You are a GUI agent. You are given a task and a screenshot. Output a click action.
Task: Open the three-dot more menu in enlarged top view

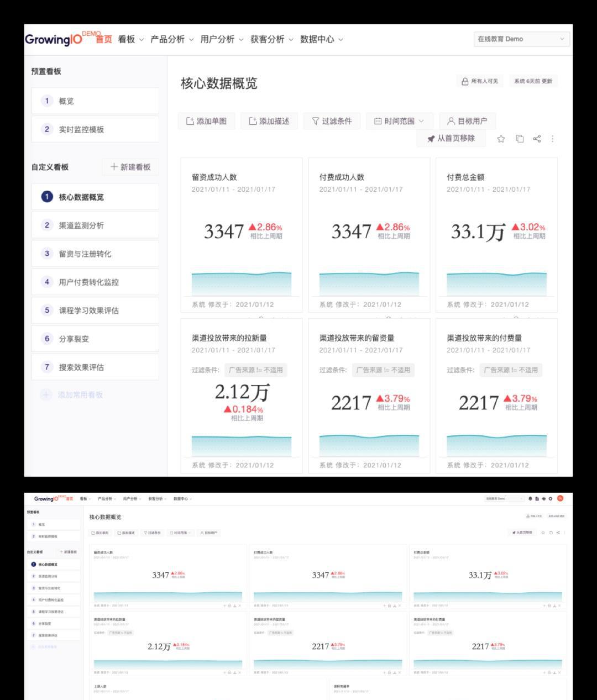click(x=552, y=139)
